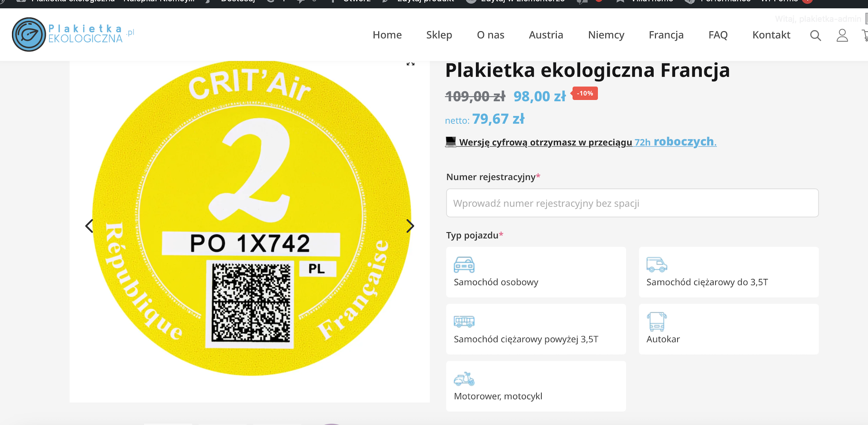The image size is (868, 425).
Task: Follow the 72h roboczych digital version link
Action: point(675,142)
